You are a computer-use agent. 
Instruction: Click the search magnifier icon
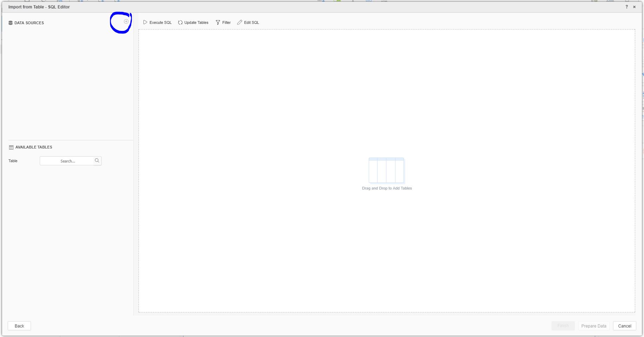[x=96, y=161]
